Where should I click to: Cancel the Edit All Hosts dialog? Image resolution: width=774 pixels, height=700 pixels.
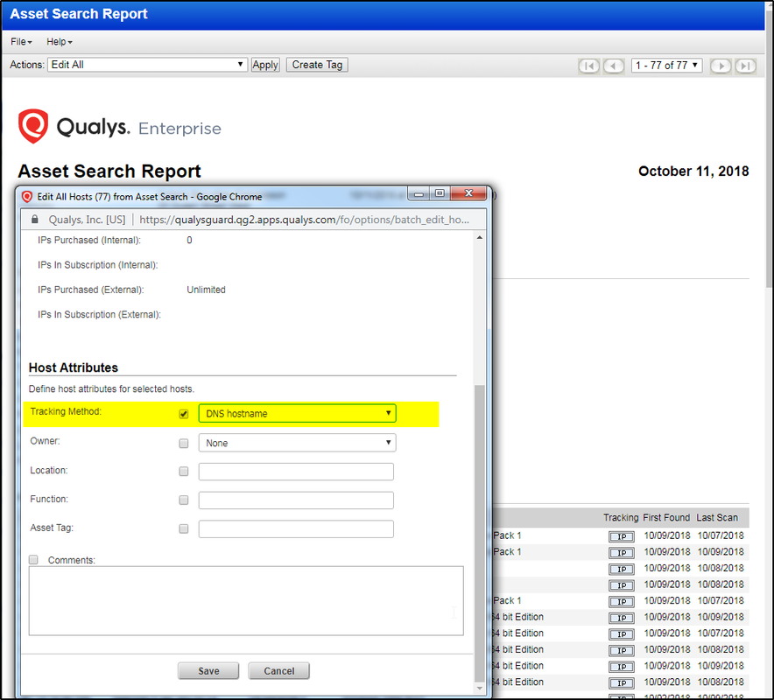pyautogui.click(x=279, y=671)
